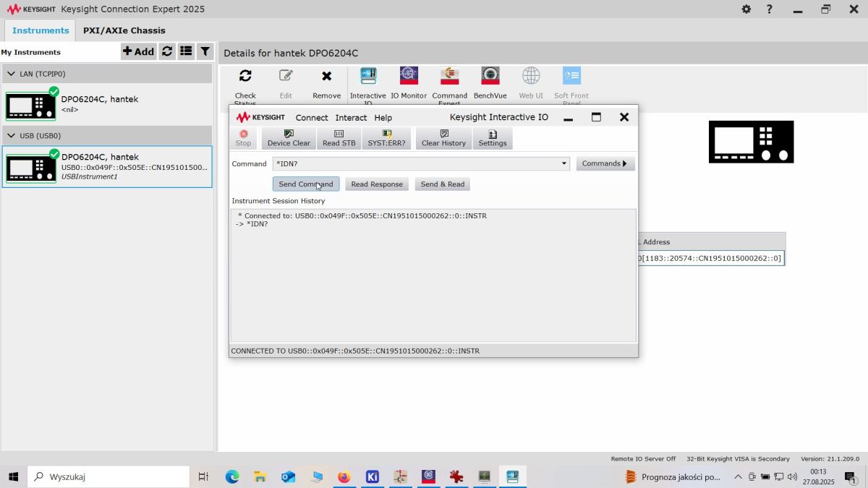The image size is (868, 488).
Task: Open Interactive IO Settings
Action: point(493,138)
